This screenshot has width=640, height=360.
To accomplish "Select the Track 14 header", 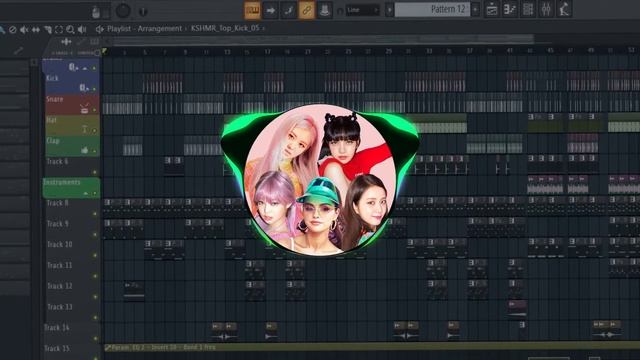I will 71,333.
